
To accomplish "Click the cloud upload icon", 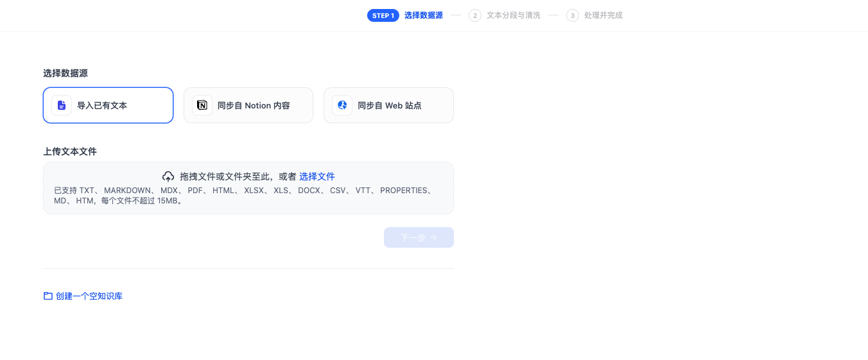I will coord(168,176).
